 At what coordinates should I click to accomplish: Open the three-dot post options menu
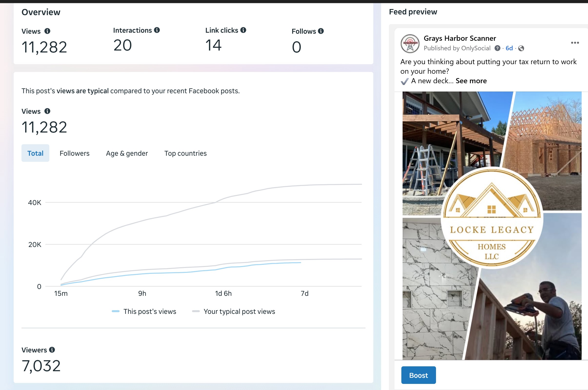575,43
